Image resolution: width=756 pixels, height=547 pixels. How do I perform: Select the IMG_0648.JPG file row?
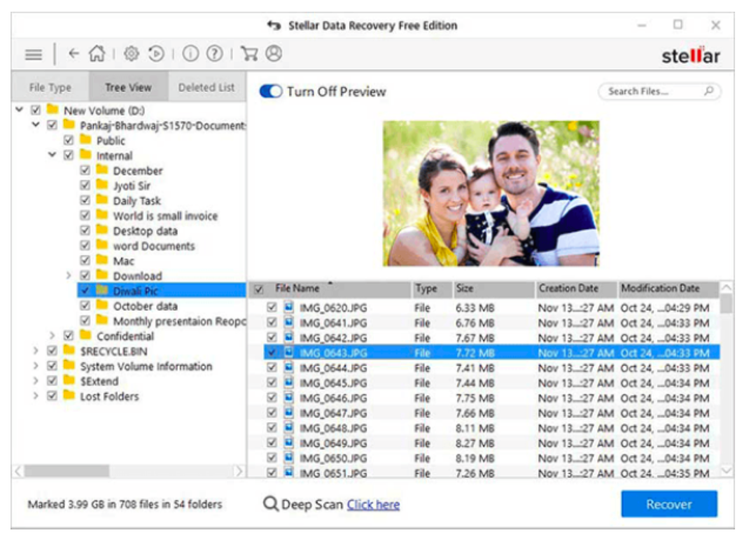(x=491, y=427)
